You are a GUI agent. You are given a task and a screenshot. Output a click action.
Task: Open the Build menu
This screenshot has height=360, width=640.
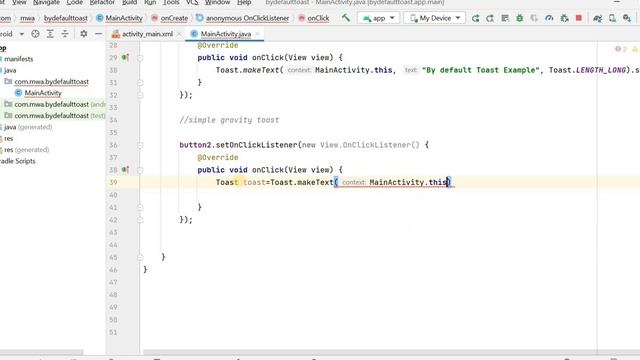point(129,2)
